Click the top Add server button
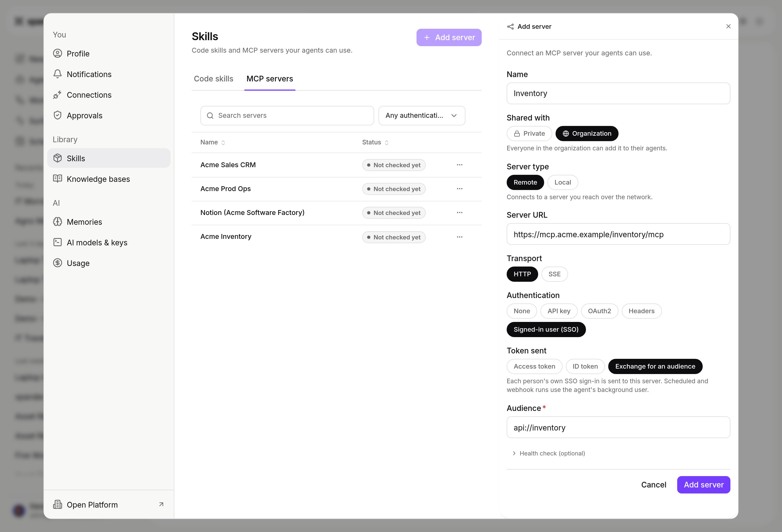782x532 pixels. click(449, 37)
